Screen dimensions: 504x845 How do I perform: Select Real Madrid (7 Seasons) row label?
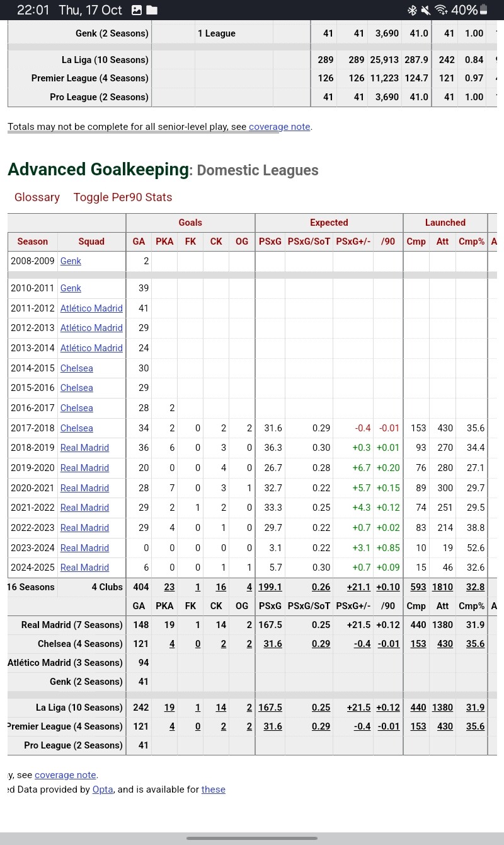click(x=72, y=625)
